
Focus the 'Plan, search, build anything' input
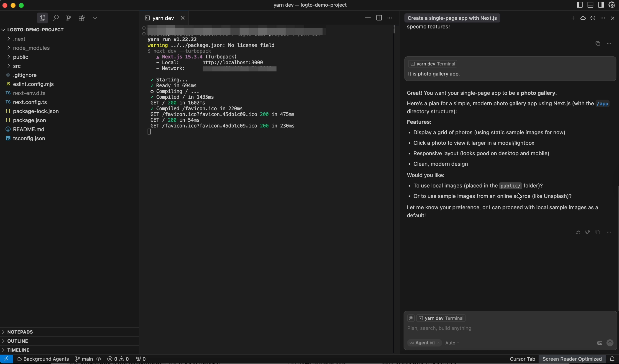coord(510,329)
